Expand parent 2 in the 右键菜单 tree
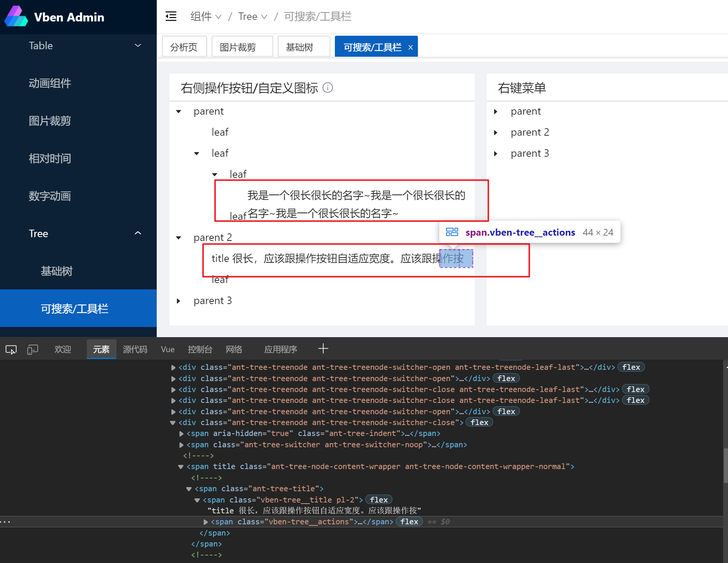The image size is (728, 563). [495, 132]
